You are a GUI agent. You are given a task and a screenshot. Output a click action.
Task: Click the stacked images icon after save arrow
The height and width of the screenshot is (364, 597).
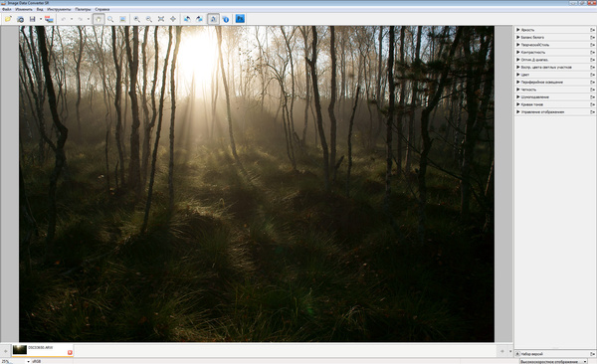49,19
